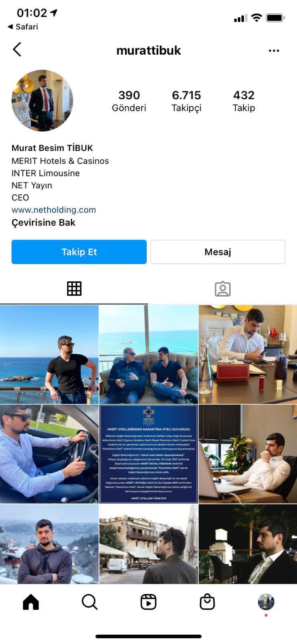297x644 pixels.
Task: Open the Reels icon
Action: 148,602
